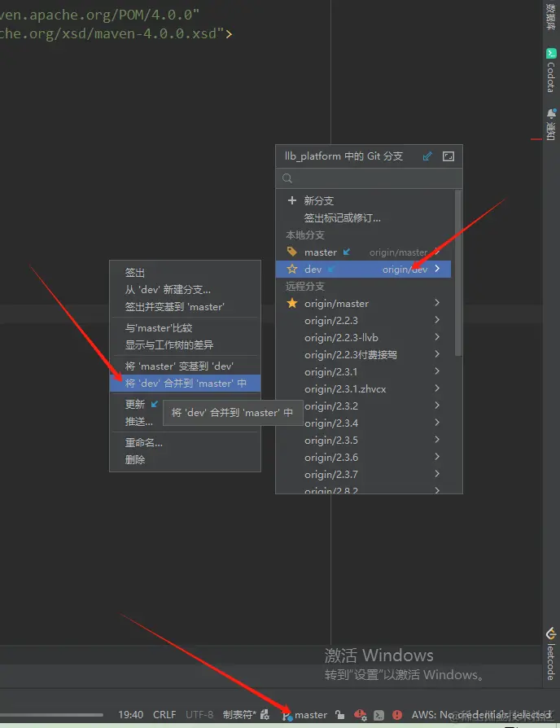Open the 通知 notifications panel on right sidebar
Viewport: 560px width, 728px height.
tap(551, 125)
